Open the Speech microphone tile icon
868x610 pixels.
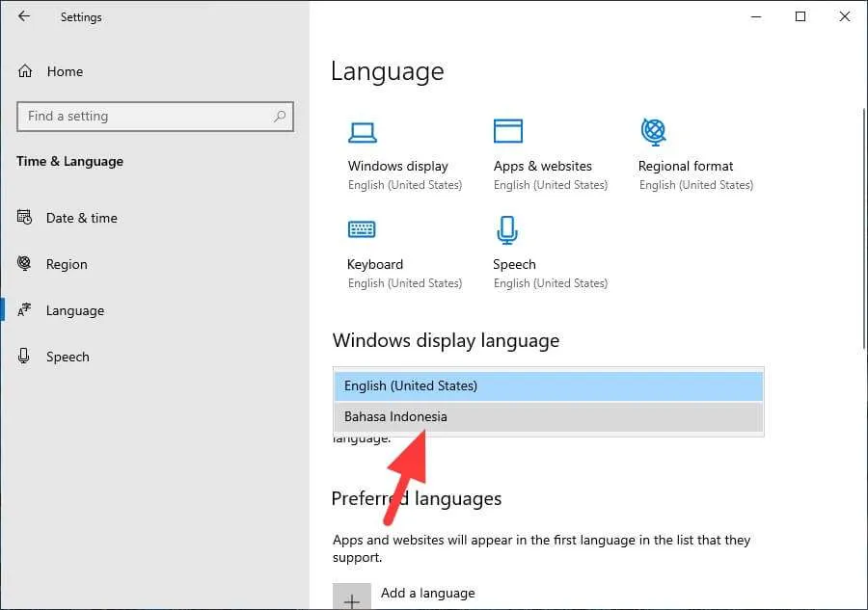tap(507, 230)
